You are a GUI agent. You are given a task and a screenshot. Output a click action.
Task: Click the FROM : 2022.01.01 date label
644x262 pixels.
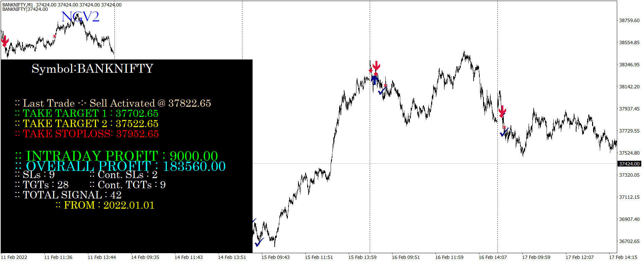click(x=105, y=205)
